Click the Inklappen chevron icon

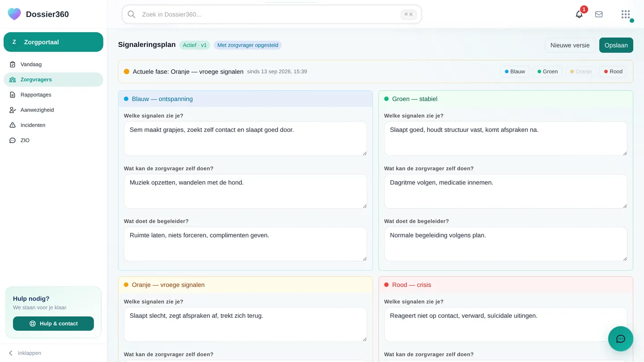click(x=11, y=353)
